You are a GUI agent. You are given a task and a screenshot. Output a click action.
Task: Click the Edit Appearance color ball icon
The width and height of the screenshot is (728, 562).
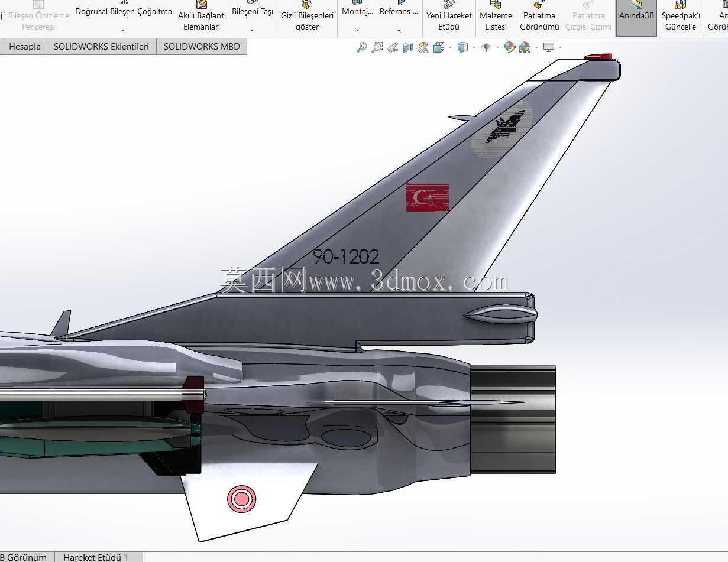[x=510, y=47]
